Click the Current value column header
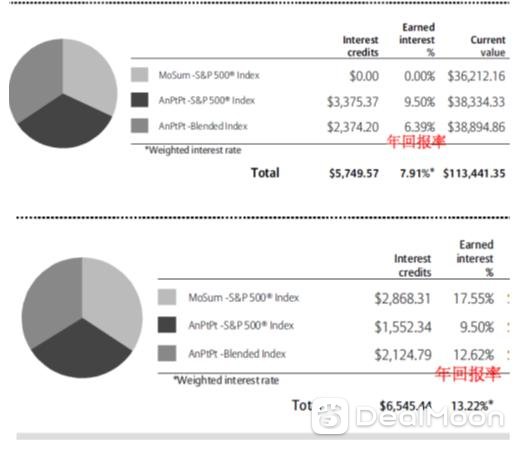The height and width of the screenshot is (449, 524). 488,46
